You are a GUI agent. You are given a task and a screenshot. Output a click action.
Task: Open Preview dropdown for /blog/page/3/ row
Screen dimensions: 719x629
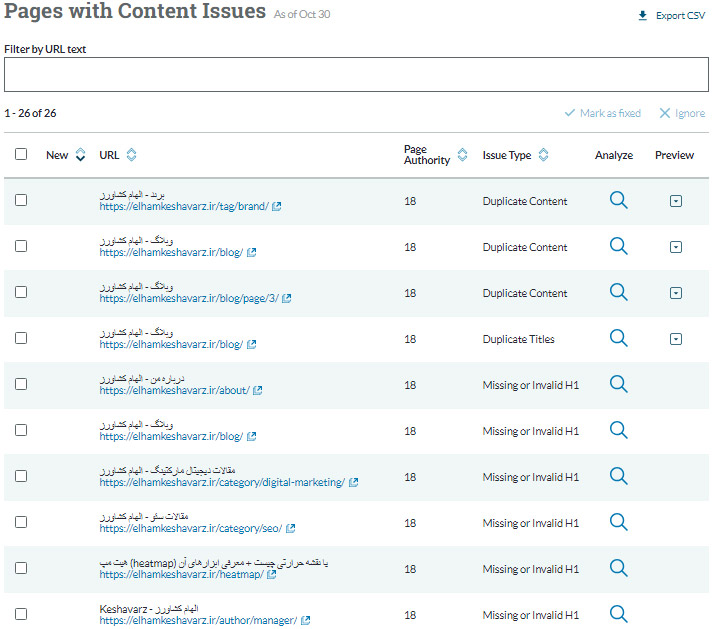point(675,293)
